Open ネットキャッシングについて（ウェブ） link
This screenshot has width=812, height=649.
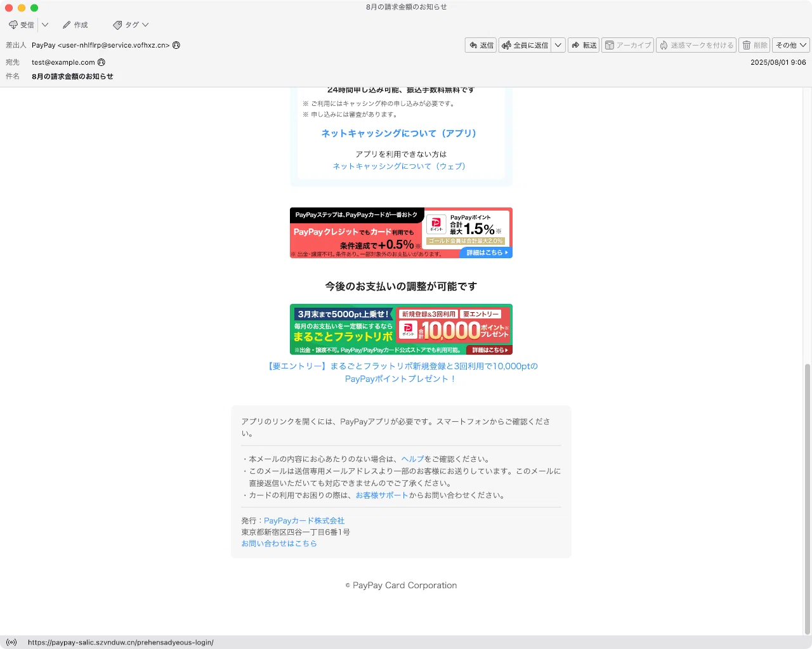(x=400, y=166)
